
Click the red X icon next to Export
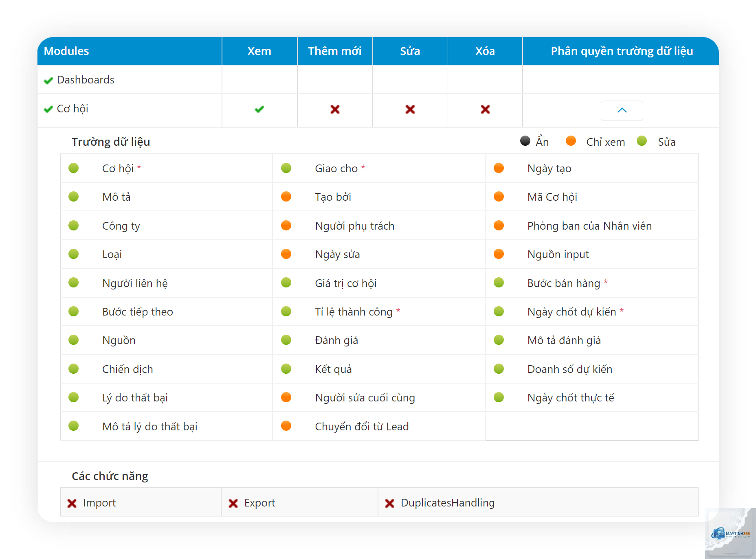pos(233,504)
